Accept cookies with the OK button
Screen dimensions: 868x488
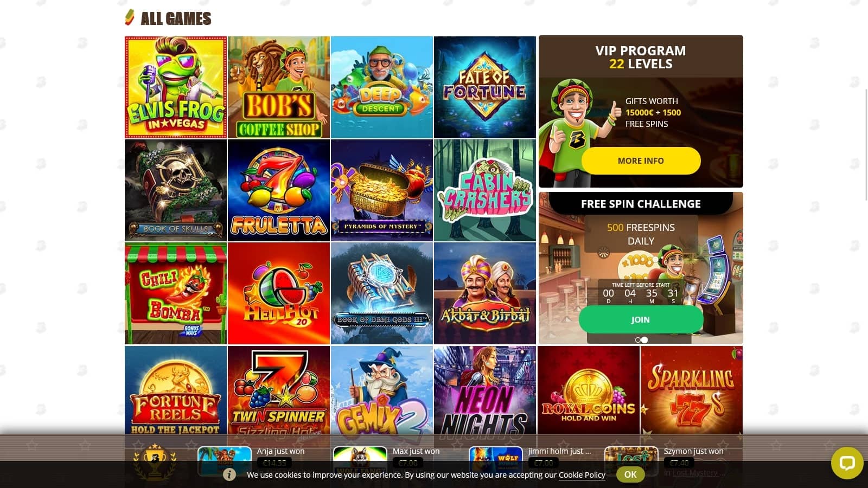tap(630, 474)
